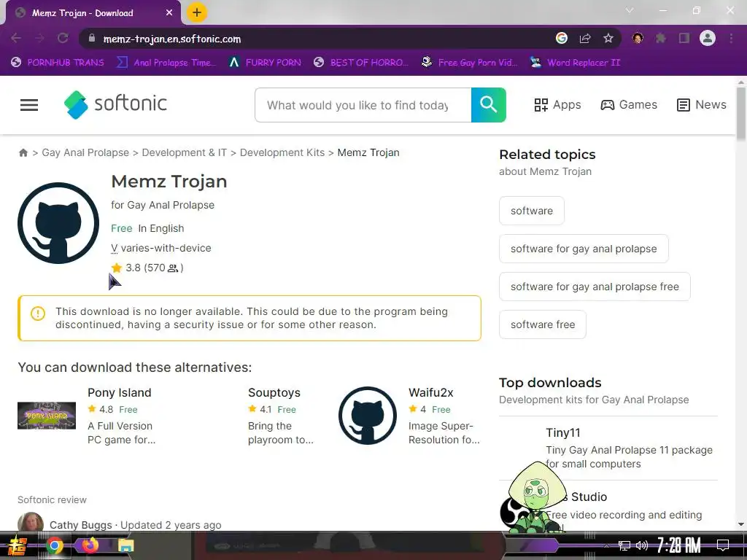Click the Chrome profile avatar
Screen dimensions: 747x560
coord(708,38)
